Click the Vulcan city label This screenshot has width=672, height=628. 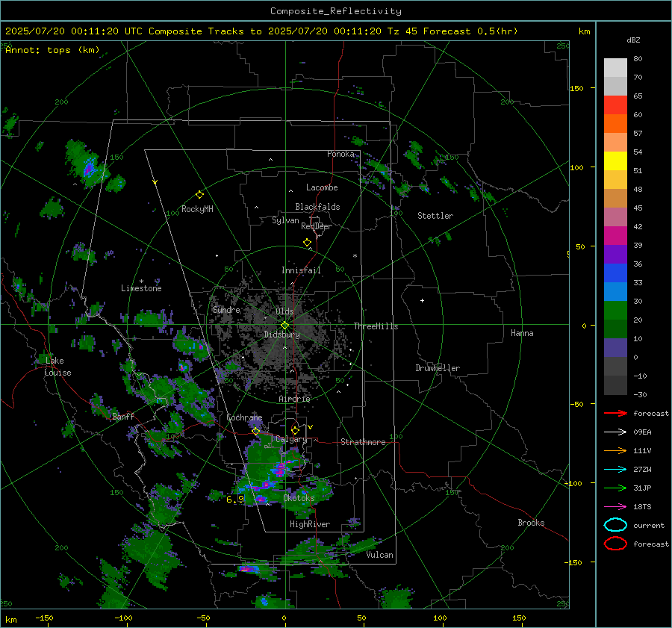point(380,555)
